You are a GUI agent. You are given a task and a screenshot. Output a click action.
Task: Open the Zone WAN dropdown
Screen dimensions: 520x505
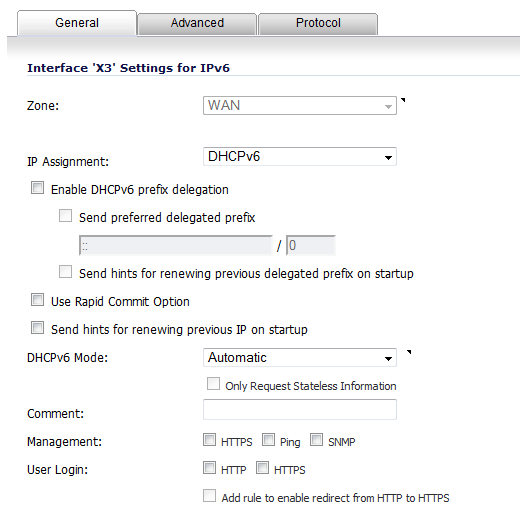pos(300,106)
